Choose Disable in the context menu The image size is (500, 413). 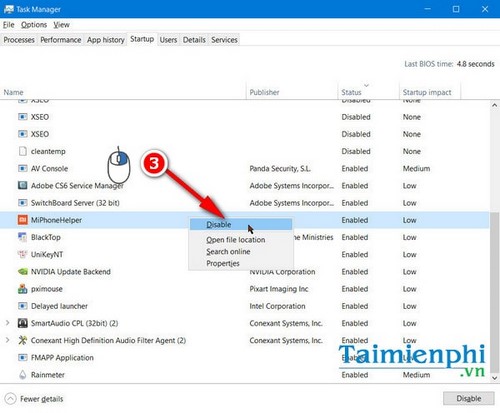(241, 224)
